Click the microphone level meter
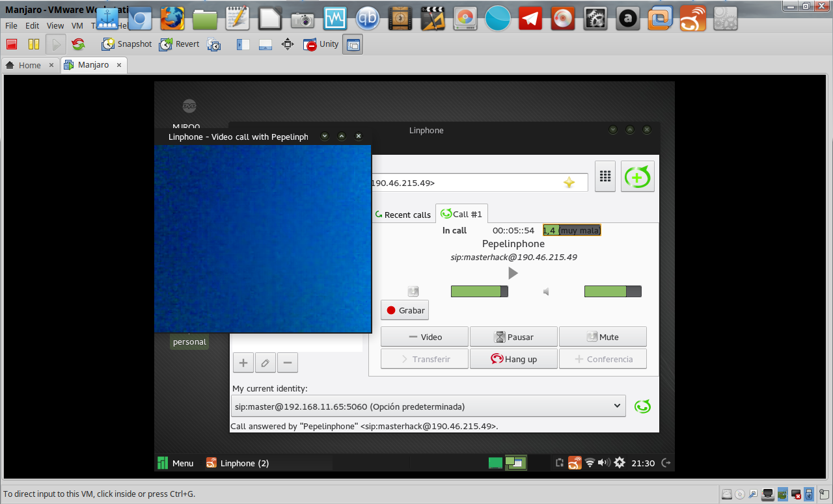 coord(480,291)
